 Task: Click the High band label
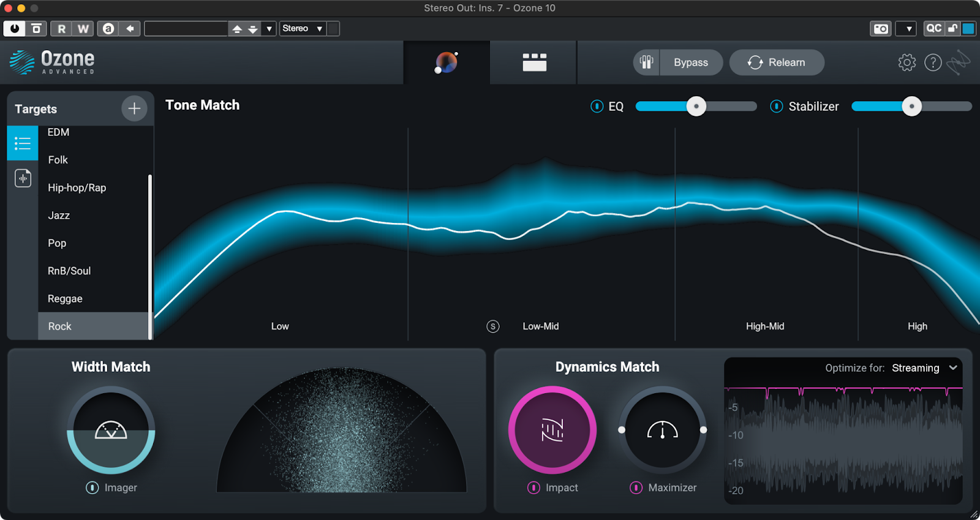point(918,326)
